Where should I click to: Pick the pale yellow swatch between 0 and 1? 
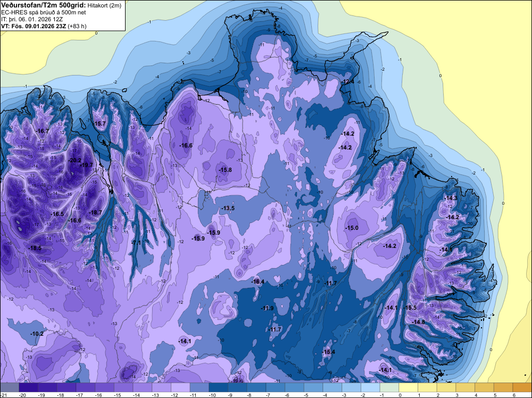pyautogui.click(x=409, y=387)
